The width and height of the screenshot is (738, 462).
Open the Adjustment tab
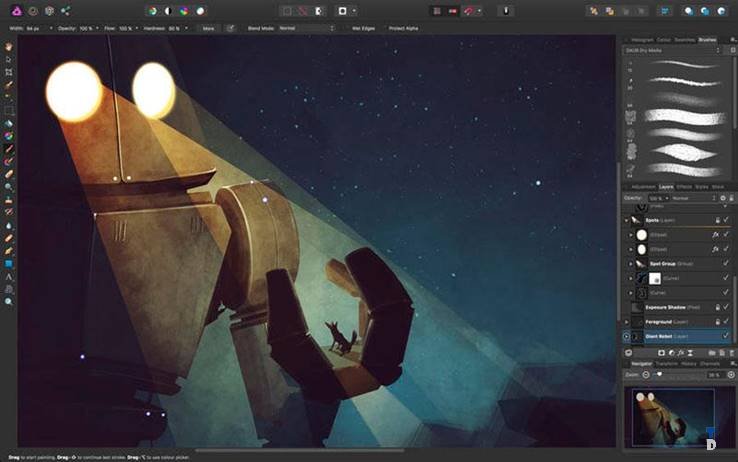(641, 186)
